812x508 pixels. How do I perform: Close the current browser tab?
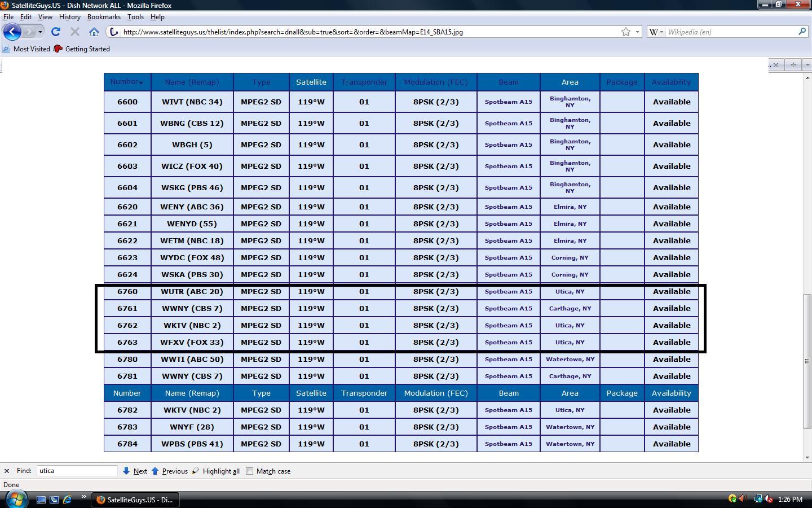[x=776, y=65]
